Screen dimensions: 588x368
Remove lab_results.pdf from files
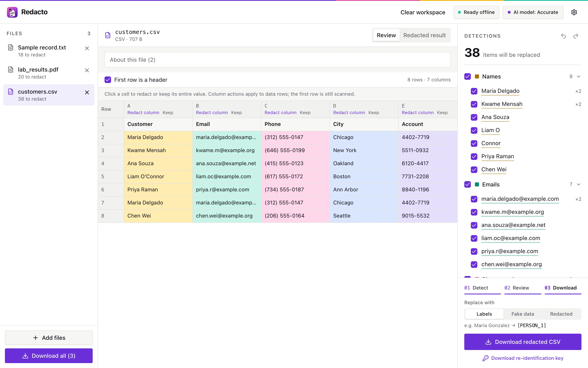[x=87, y=70]
